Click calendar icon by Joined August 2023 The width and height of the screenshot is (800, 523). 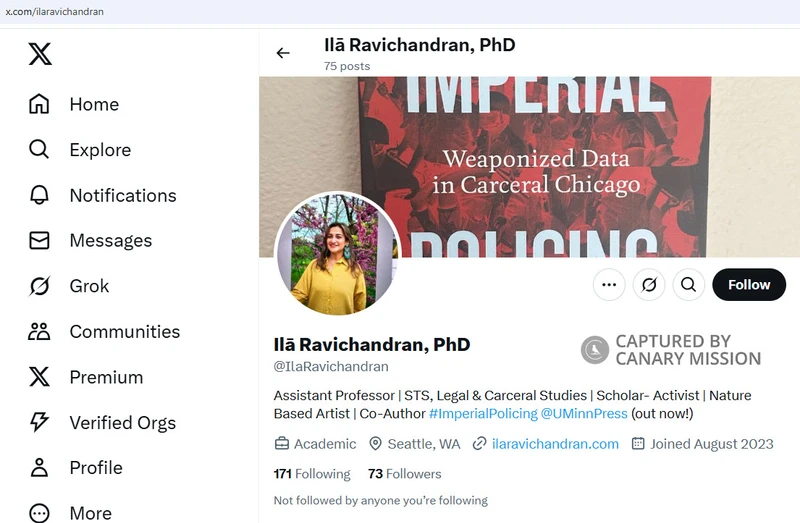point(638,443)
